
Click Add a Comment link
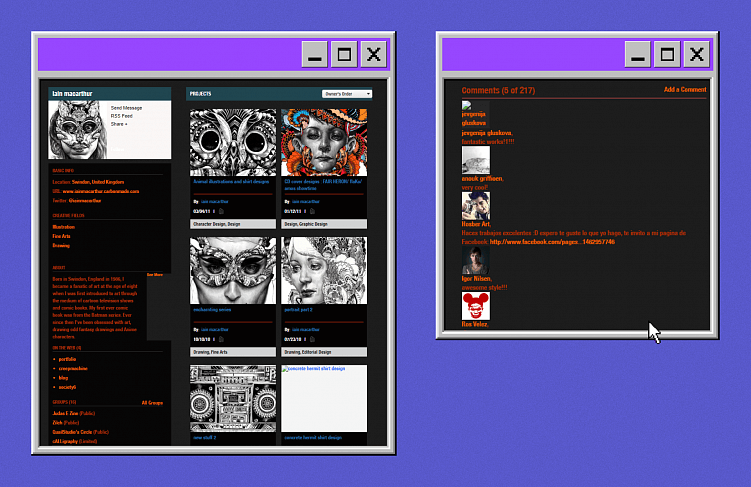(685, 90)
